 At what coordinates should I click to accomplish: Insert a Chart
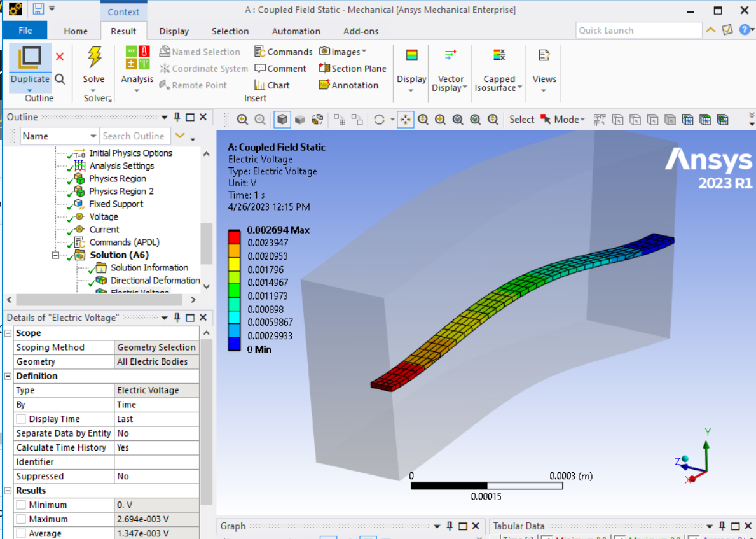click(272, 85)
